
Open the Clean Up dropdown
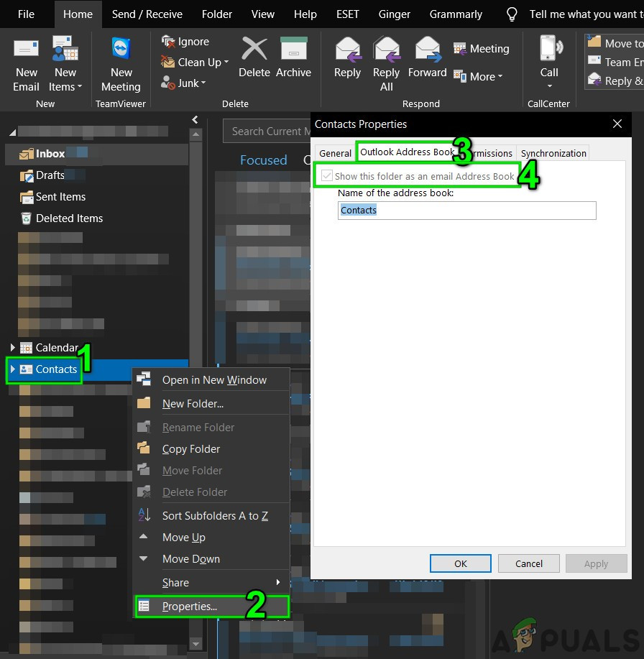pos(195,63)
